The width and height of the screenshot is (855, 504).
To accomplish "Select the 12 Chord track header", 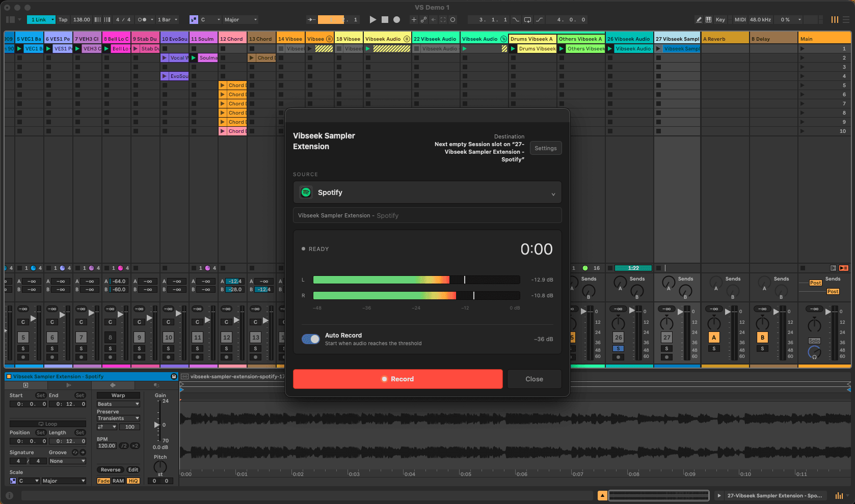I will click(x=232, y=39).
